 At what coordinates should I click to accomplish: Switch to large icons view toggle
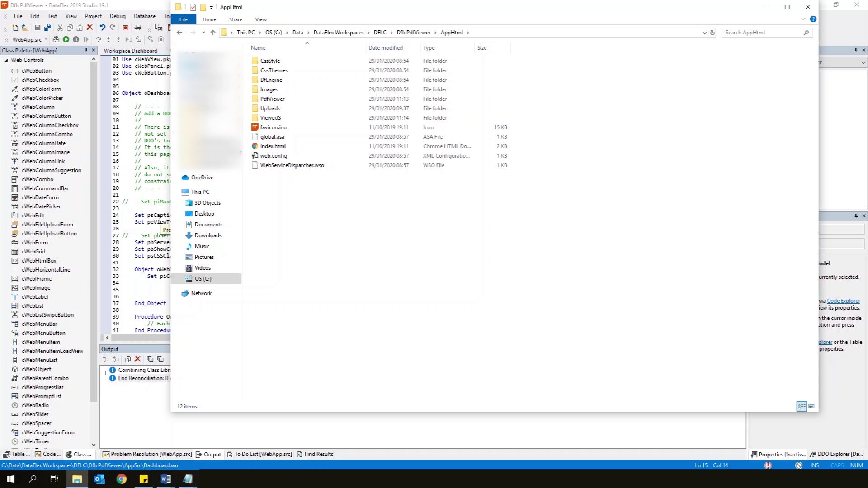point(811,406)
